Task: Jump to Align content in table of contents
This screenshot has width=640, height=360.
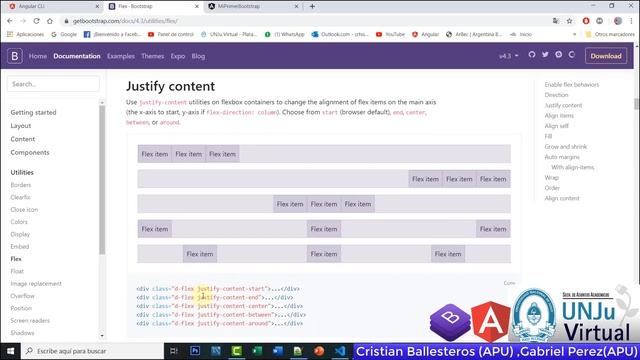Action: click(562, 198)
